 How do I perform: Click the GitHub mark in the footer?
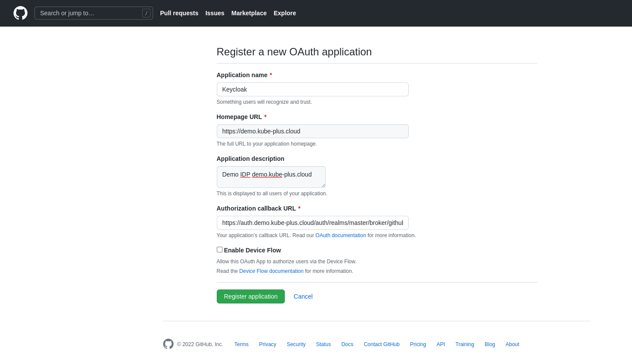coord(168,344)
